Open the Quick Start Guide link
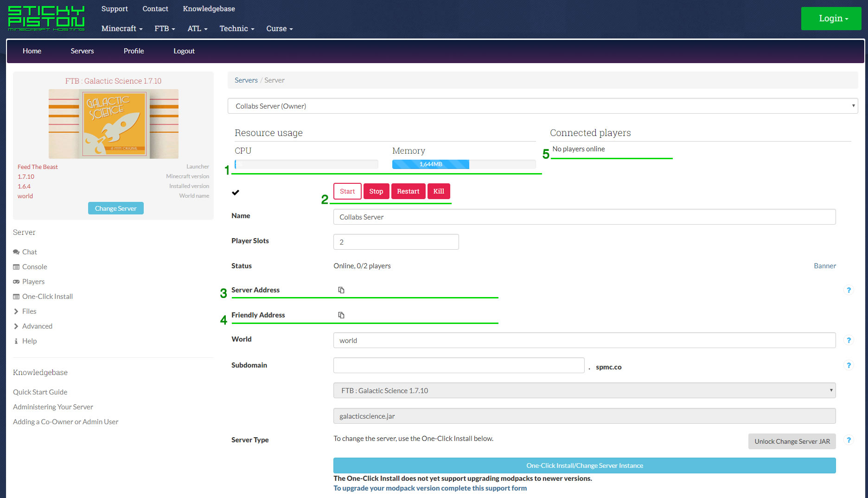This screenshot has height=498, width=868. (40, 392)
